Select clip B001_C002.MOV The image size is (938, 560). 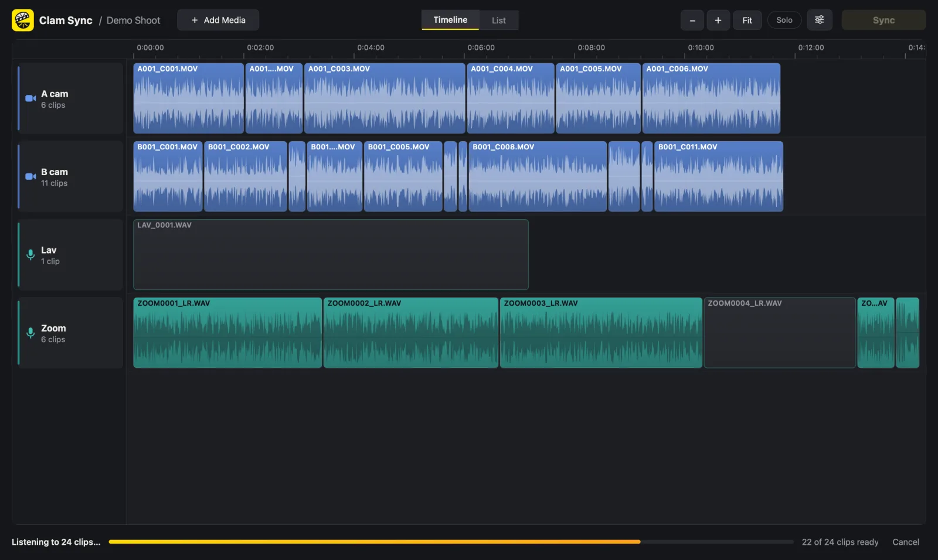[x=246, y=176]
